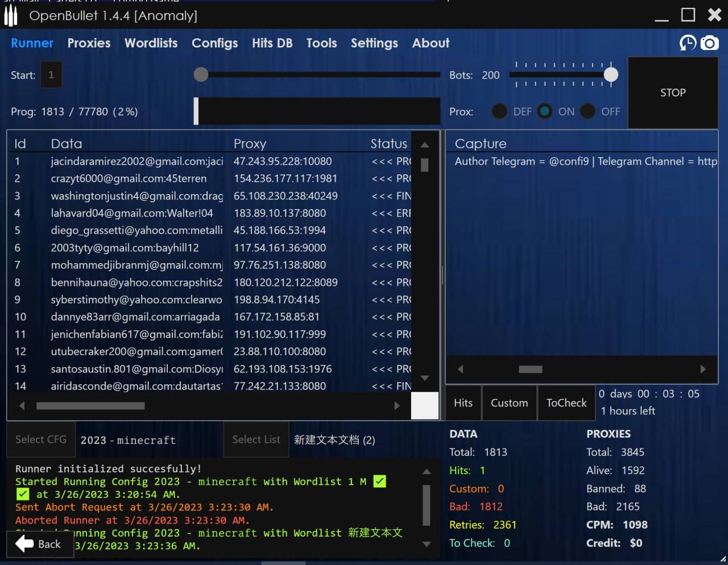This screenshot has width=728, height=565.
Task: Click the OpenBullet bullets logo
Action: tap(10, 15)
